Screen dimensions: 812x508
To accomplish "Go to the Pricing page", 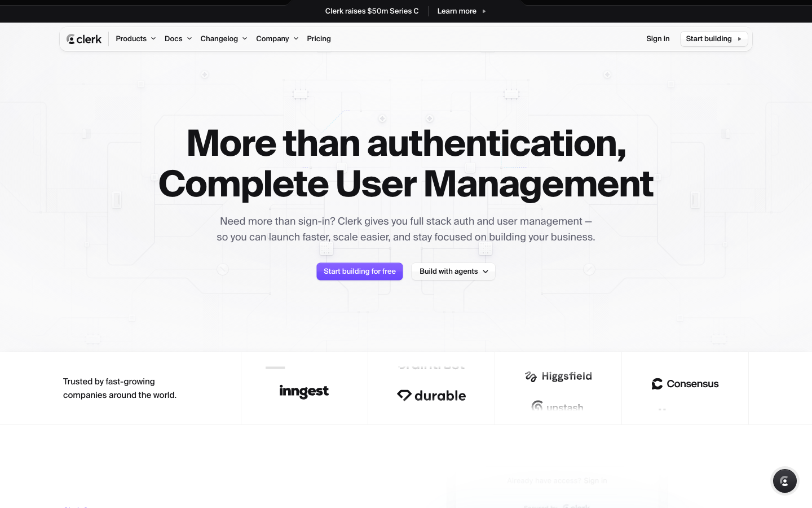I will (319, 39).
